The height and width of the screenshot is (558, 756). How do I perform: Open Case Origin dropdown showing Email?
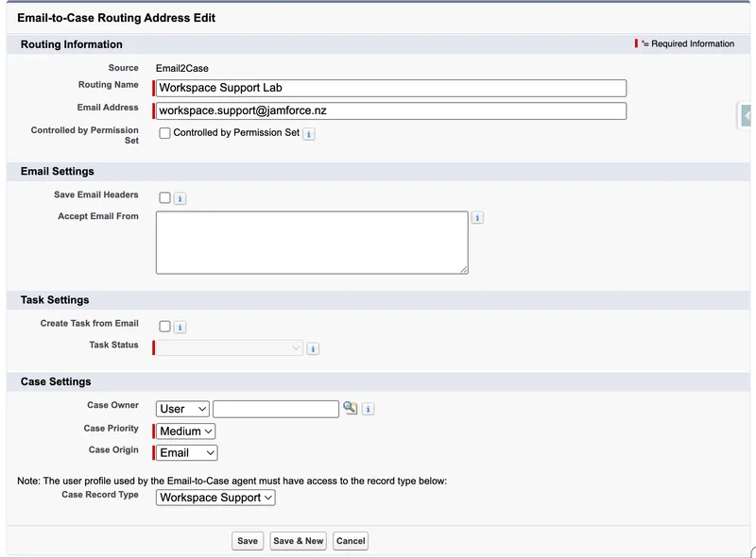(x=186, y=453)
